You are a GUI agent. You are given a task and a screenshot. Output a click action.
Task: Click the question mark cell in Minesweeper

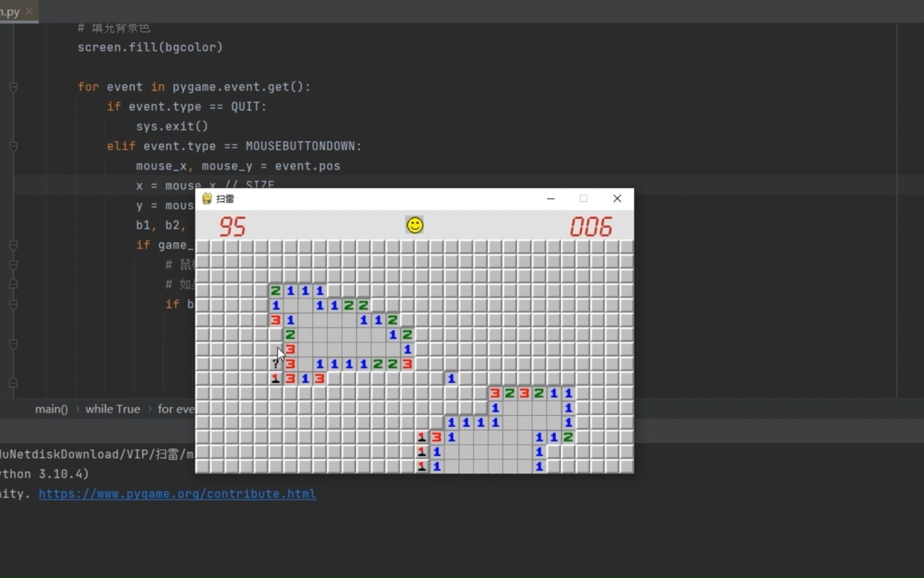click(275, 364)
